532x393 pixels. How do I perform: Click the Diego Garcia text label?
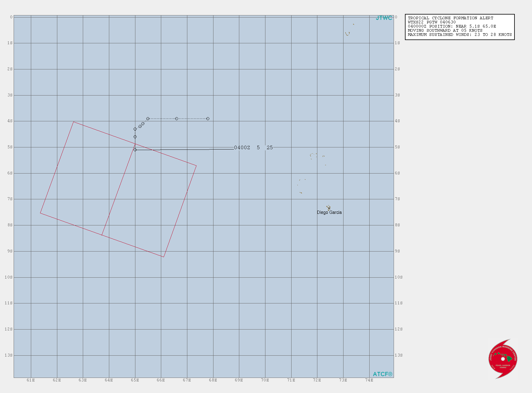[x=330, y=212]
